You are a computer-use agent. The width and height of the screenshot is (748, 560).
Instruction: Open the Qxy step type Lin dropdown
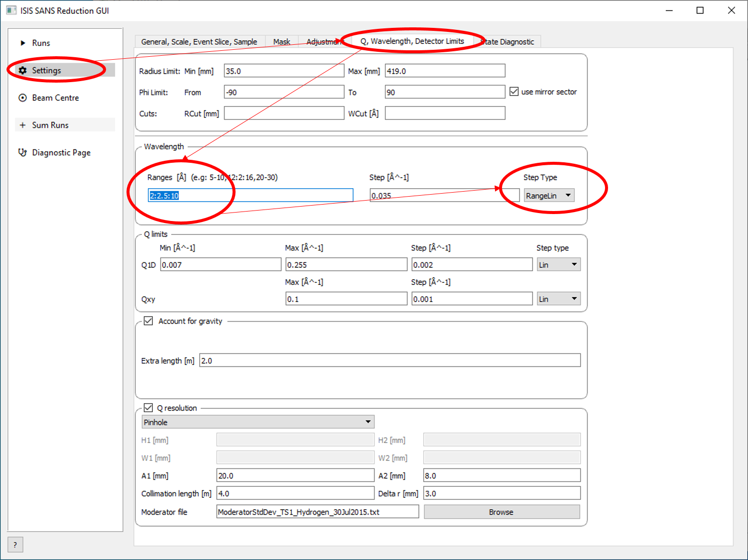click(x=558, y=299)
